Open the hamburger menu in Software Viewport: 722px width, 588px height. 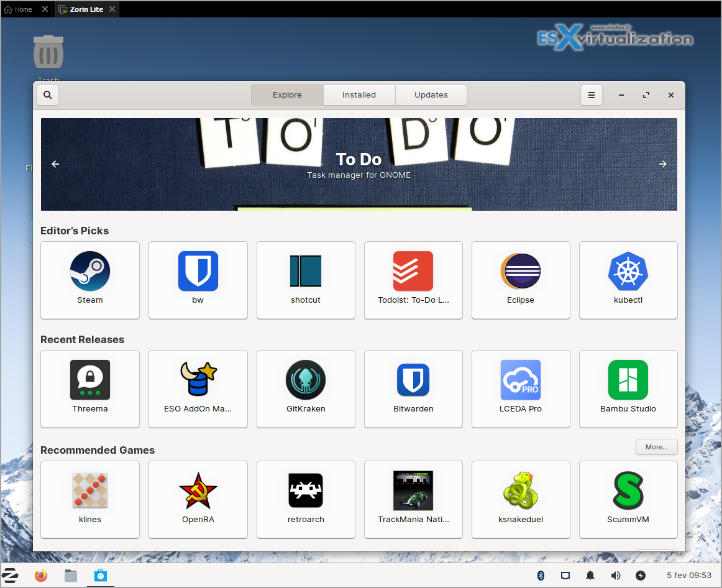point(592,95)
